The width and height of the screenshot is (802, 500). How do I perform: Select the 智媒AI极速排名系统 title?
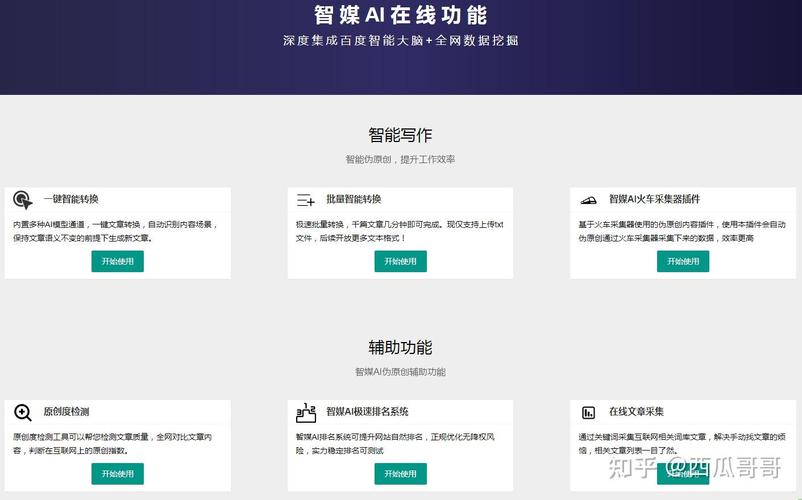coord(367,412)
